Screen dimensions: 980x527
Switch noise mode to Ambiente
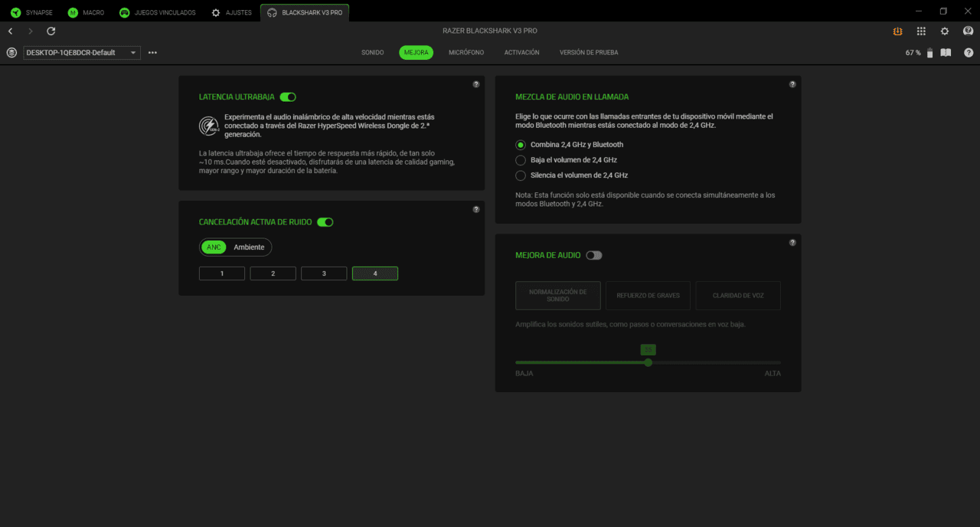click(x=249, y=247)
